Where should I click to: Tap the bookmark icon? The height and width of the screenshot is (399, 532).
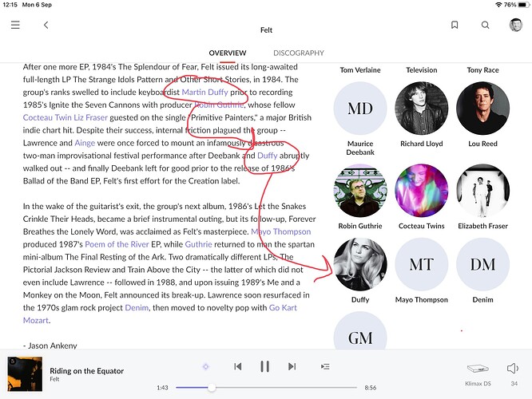coord(455,25)
